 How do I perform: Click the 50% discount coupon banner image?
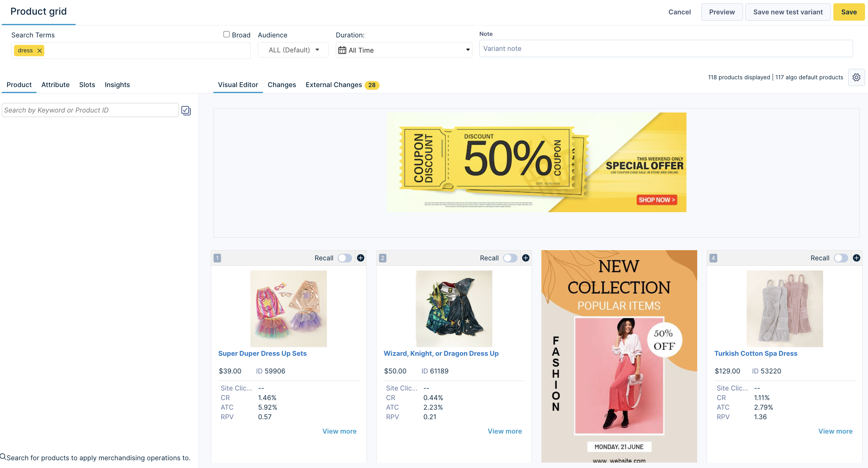[536, 162]
